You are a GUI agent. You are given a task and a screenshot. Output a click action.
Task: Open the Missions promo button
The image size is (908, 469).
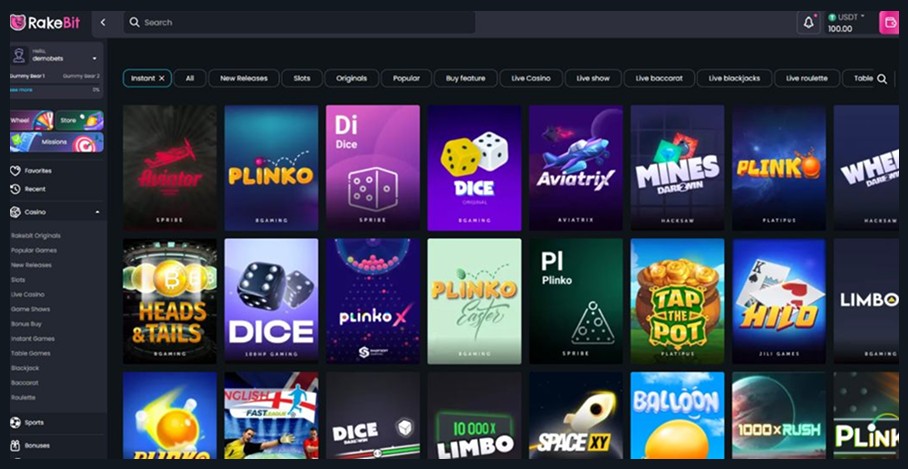57,142
